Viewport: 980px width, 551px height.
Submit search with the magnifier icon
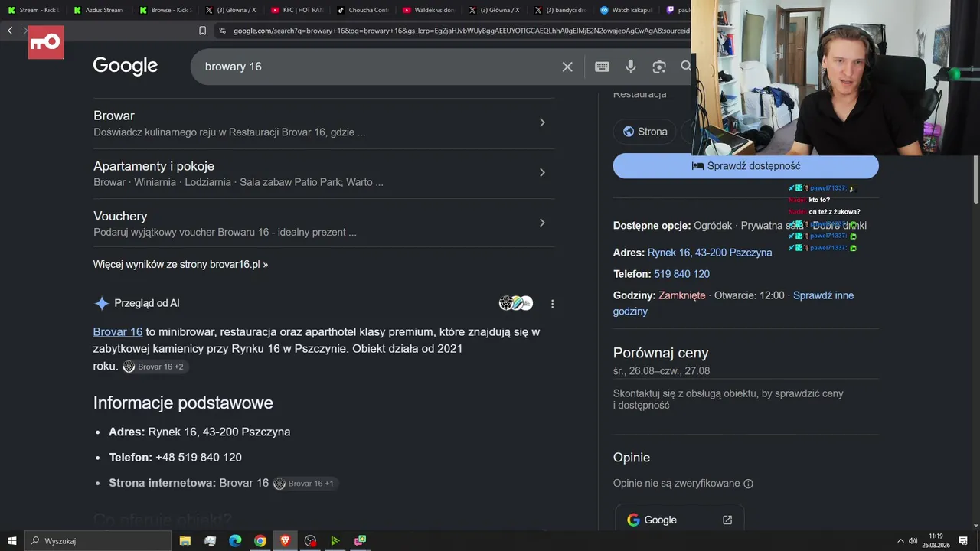(x=686, y=67)
